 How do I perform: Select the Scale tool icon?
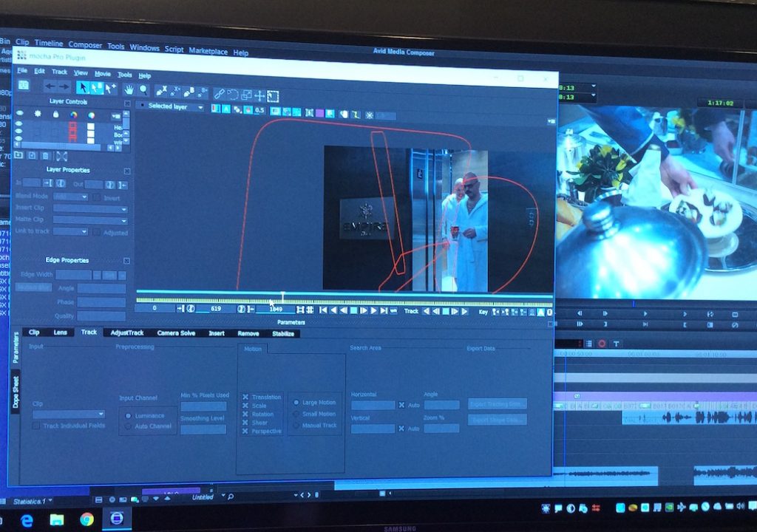(246, 95)
